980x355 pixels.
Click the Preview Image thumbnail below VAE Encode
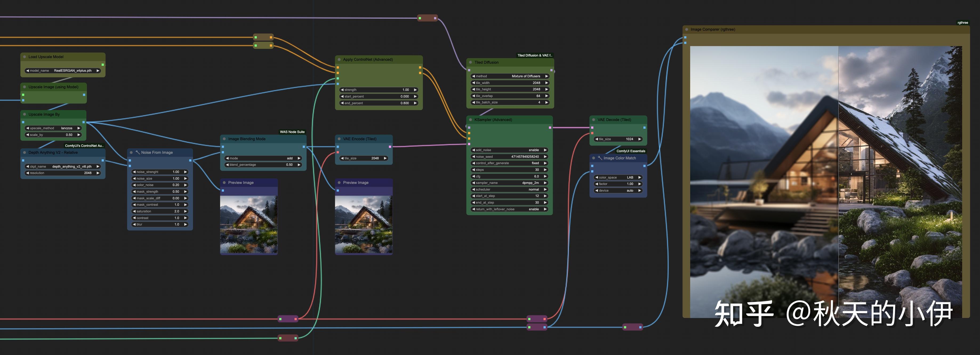363,224
